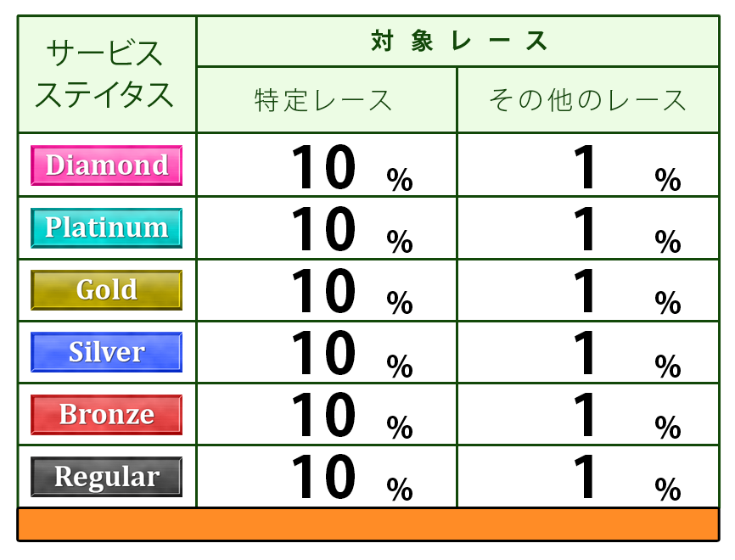Select the blue Silver status badge
Viewport: 735px width, 560px height.
point(106,352)
